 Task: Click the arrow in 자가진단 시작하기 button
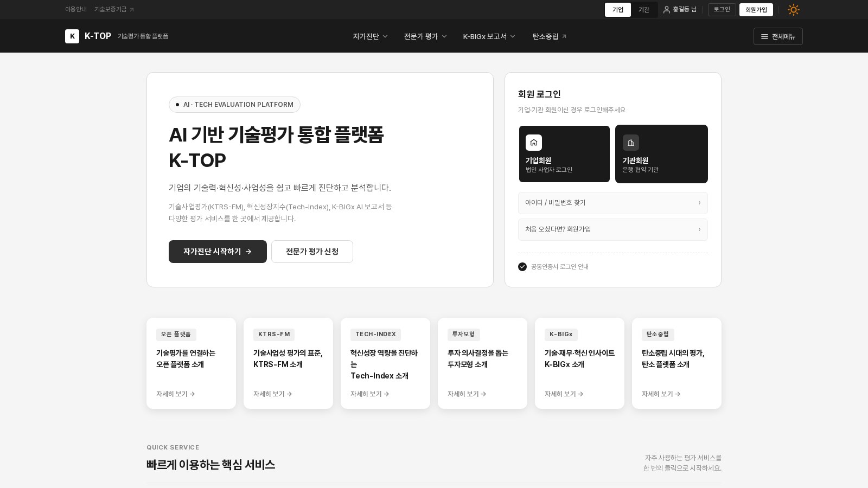tap(248, 252)
